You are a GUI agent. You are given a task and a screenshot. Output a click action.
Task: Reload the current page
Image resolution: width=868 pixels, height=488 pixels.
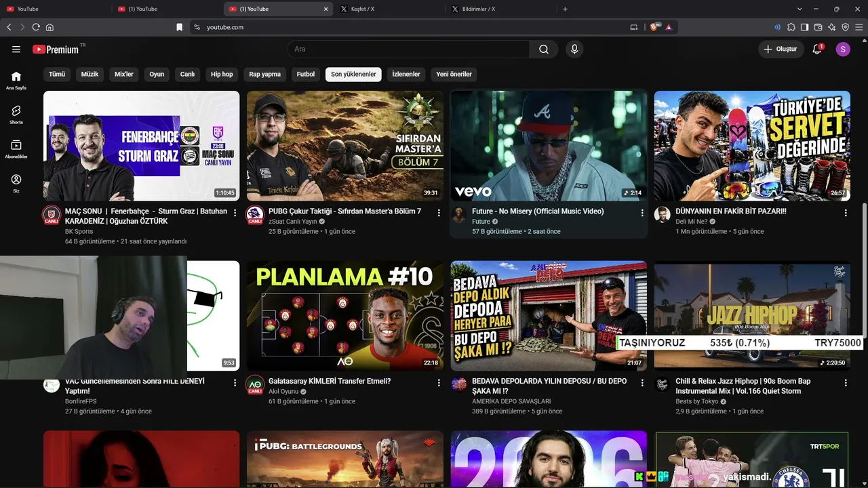36,27
